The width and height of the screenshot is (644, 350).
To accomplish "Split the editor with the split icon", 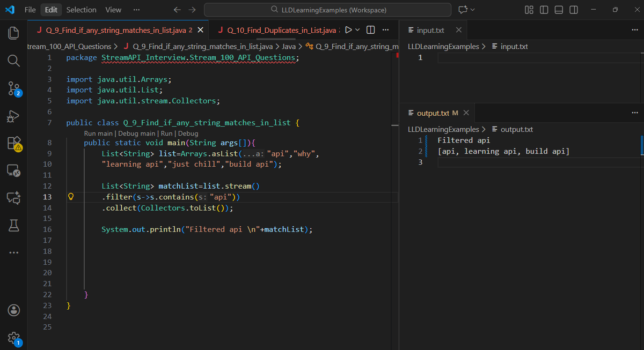I will click(370, 29).
